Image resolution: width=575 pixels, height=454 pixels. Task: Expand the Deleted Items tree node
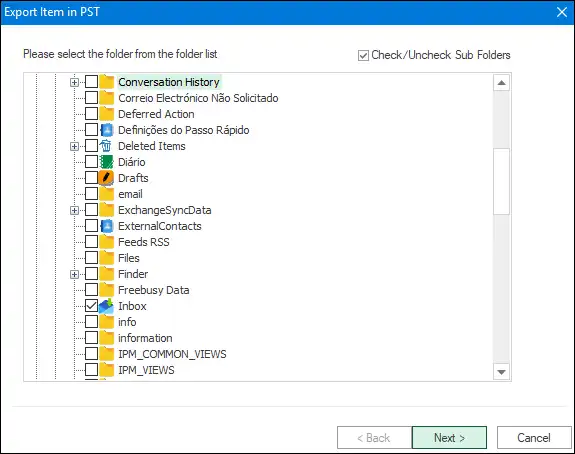[74, 147]
